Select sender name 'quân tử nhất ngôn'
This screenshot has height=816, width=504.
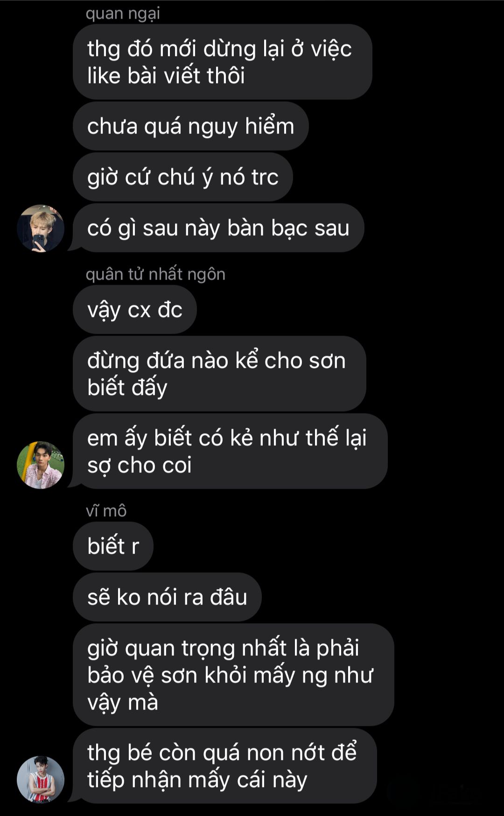[155, 274]
